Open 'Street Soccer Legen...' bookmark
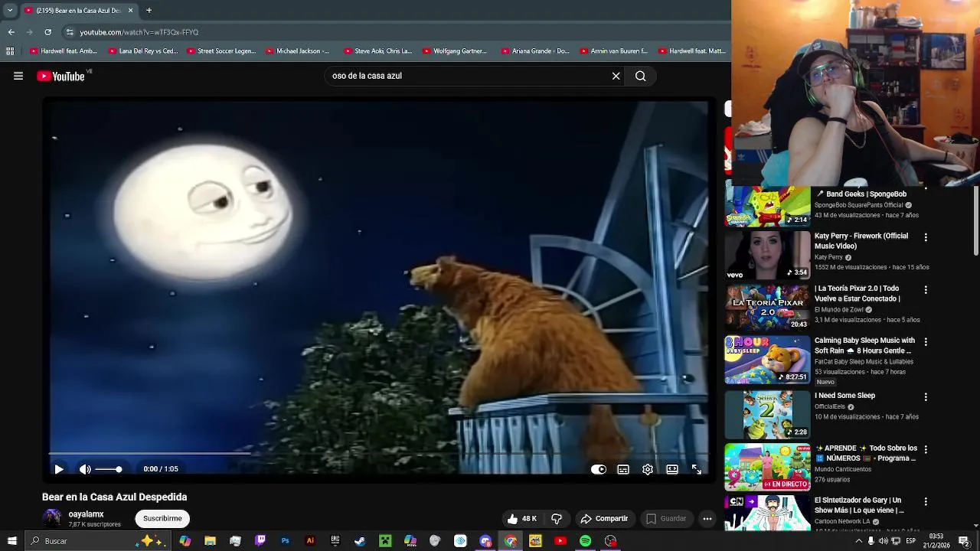The height and width of the screenshot is (551, 980). [221, 51]
